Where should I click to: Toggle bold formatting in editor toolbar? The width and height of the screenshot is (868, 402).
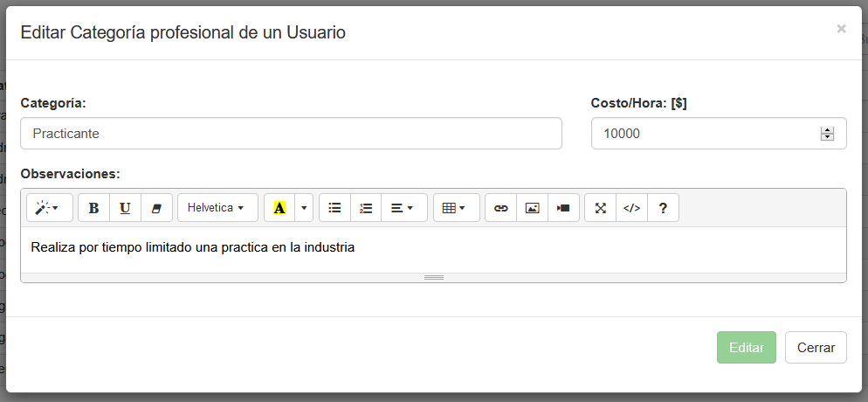point(94,208)
